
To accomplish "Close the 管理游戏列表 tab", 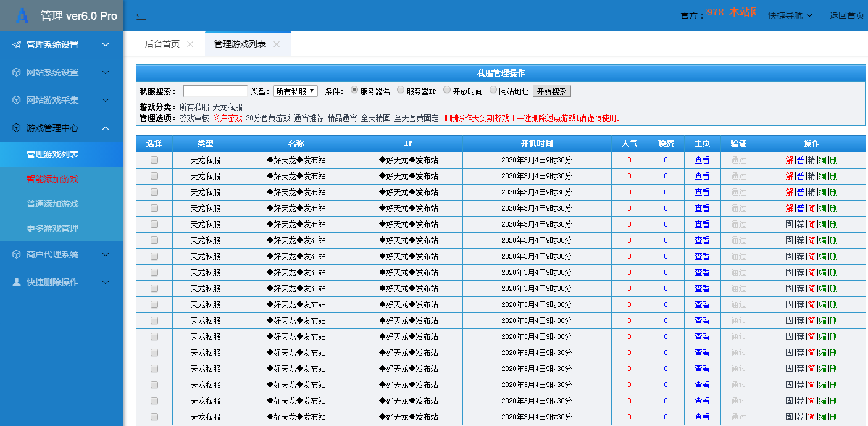I will click(277, 44).
